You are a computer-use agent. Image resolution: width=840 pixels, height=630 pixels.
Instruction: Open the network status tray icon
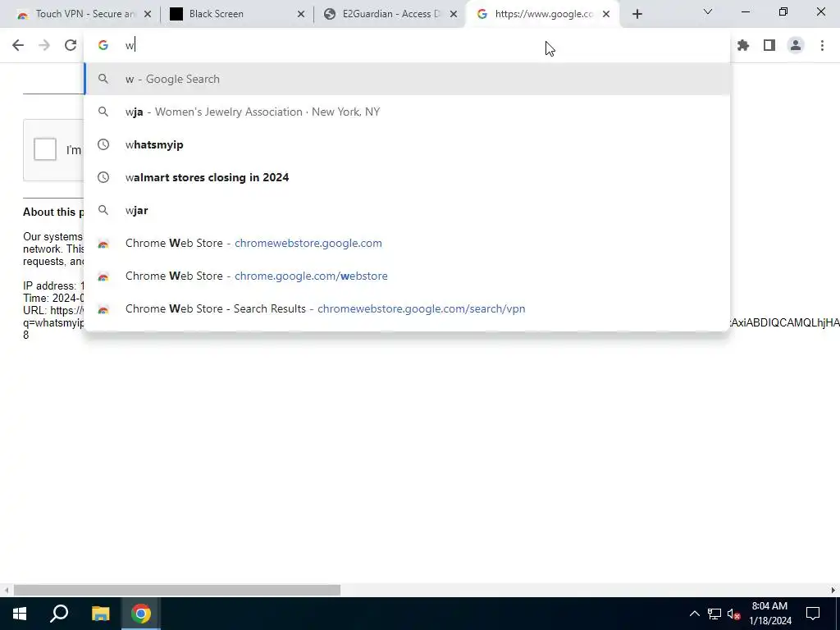(x=714, y=614)
